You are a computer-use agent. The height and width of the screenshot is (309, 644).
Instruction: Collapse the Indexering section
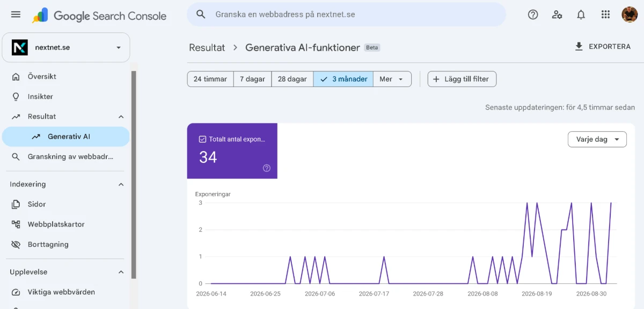tap(121, 184)
